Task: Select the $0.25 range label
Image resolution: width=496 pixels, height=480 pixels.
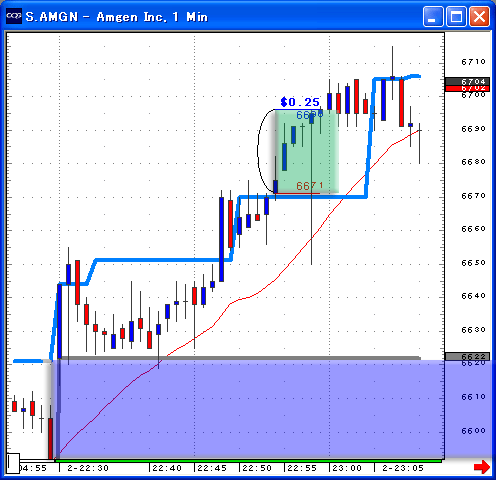Action: (300, 102)
